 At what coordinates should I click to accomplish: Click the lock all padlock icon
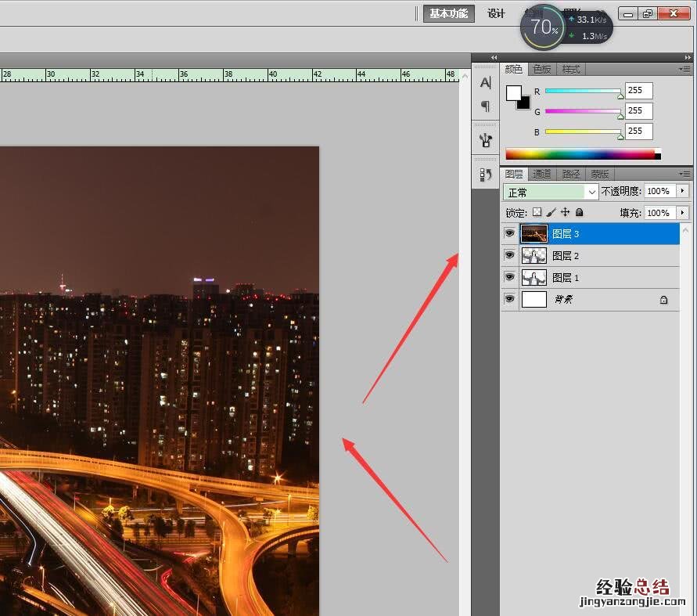579,212
